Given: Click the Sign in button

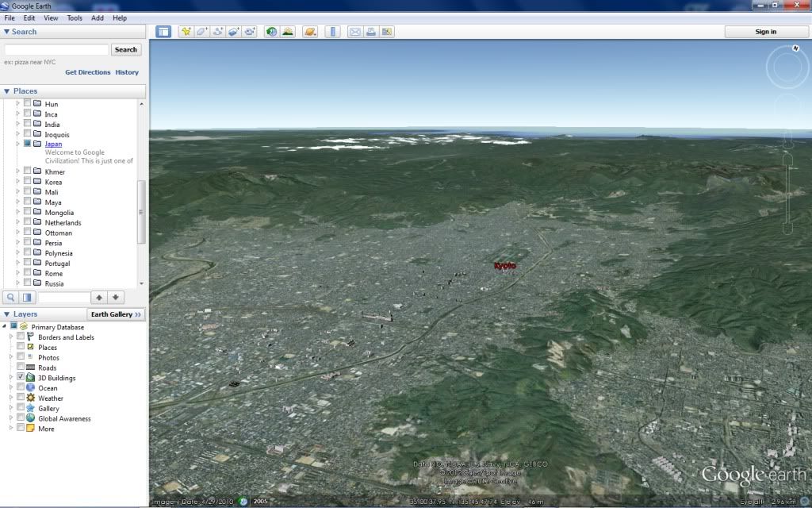Looking at the screenshot, I should tap(765, 32).
